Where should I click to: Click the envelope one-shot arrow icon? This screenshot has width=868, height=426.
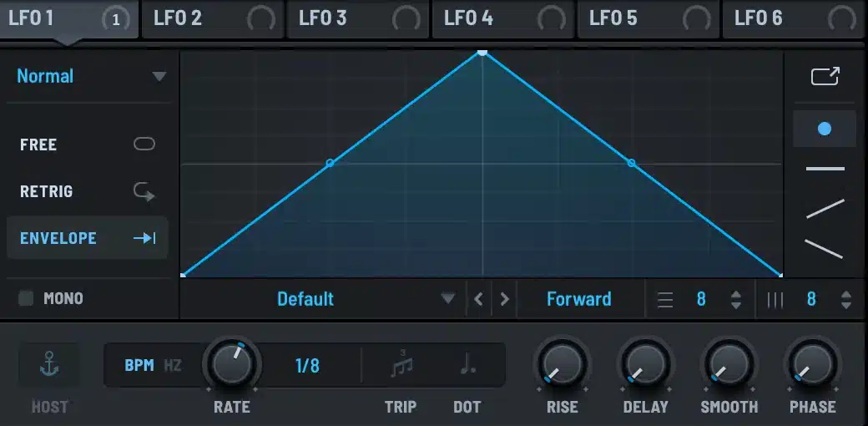point(144,238)
